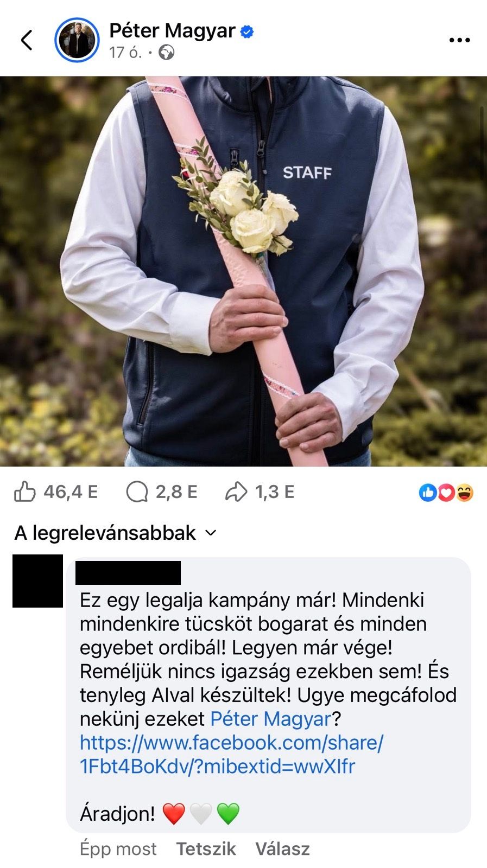Viewport: 487px width, 868px height.
Task: Open the Péter Magyar page name
Action: point(172,31)
